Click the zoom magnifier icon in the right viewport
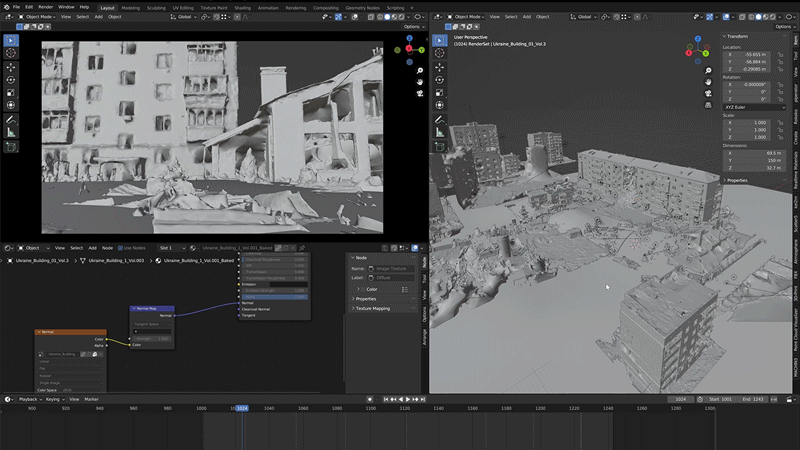 [x=708, y=70]
